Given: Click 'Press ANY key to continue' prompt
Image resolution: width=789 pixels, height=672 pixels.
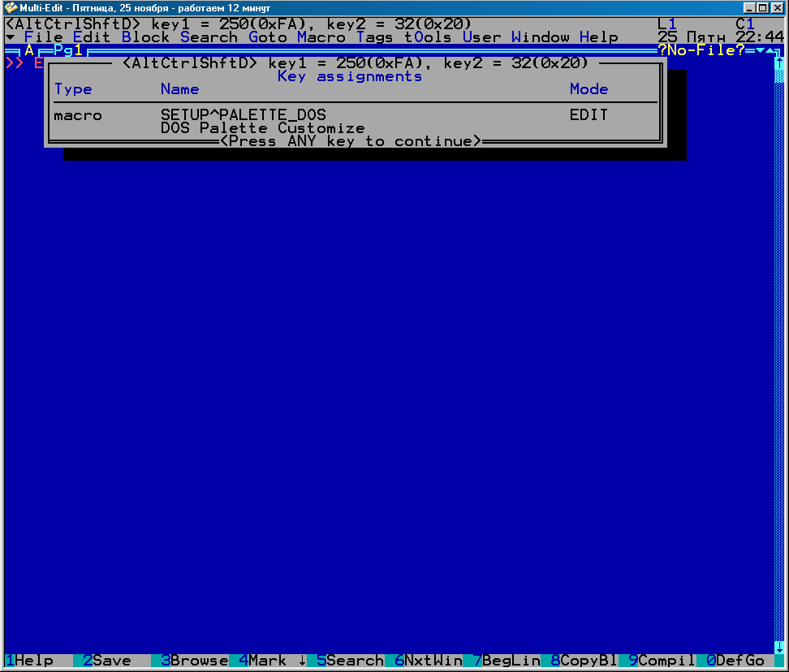Looking at the screenshot, I should (350, 141).
